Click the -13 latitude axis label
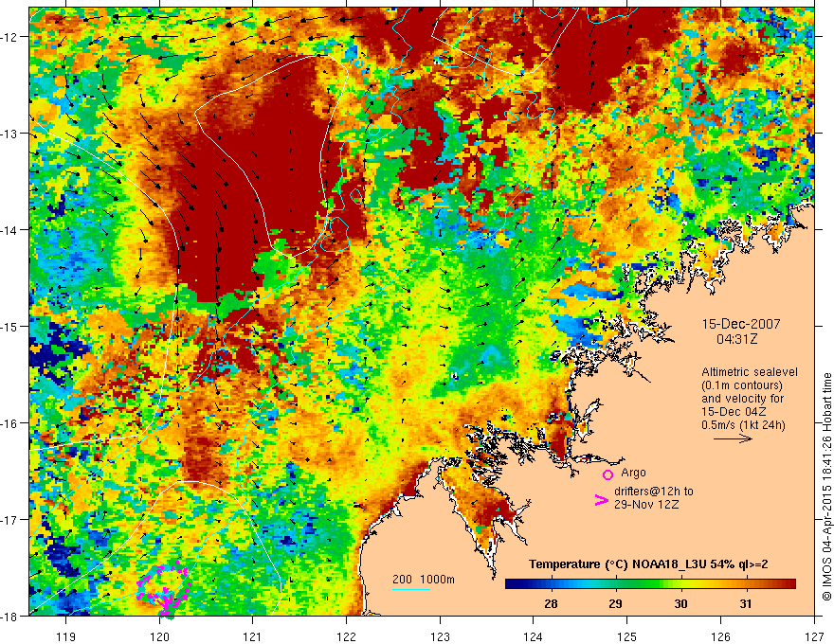Image resolution: width=834 pixels, height=644 pixels. [9, 134]
